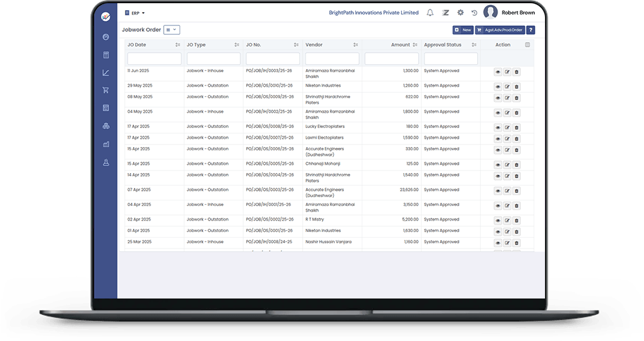Edit order PO/JOB/OS/0006/25-26

point(507,150)
